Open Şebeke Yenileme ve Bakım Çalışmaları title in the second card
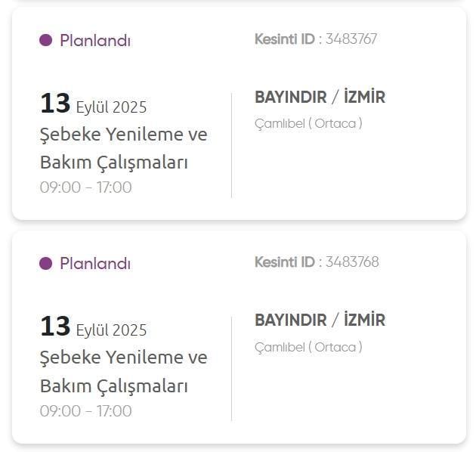The height and width of the screenshot is (452, 476). pos(122,371)
